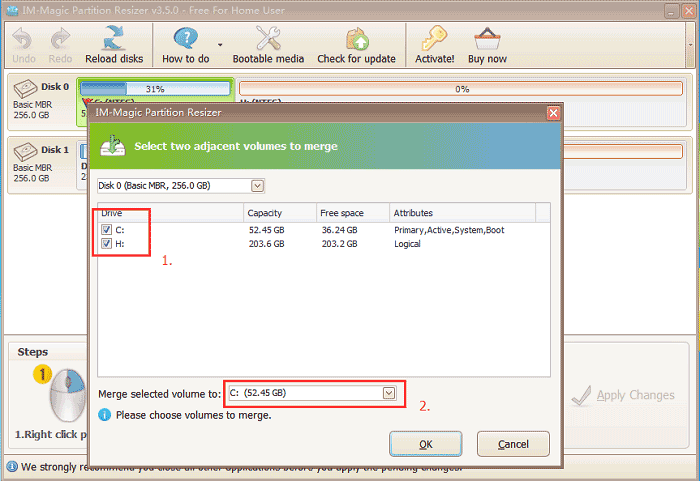Click the Undo toolbar icon
The image size is (700, 481).
click(23, 39)
